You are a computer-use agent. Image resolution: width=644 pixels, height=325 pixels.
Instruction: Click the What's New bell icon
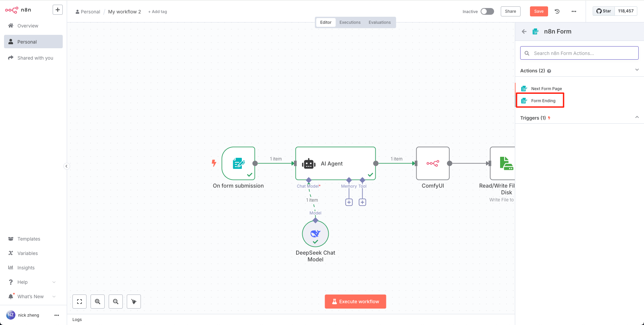click(11, 297)
